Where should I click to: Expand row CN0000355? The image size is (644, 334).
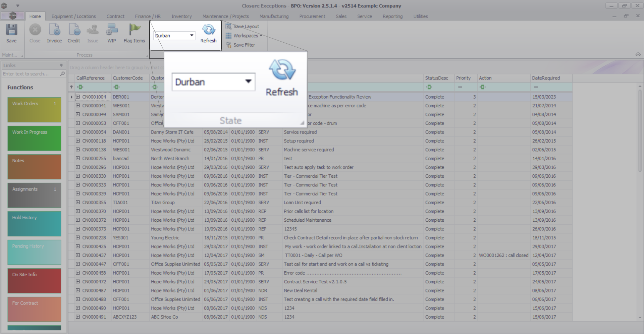[78, 203]
